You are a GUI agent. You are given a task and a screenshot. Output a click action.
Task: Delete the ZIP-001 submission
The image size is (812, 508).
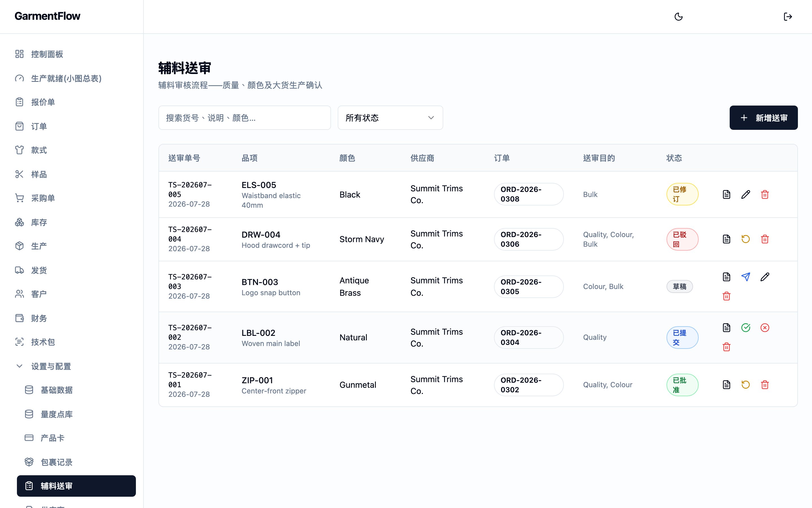click(x=765, y=385)
